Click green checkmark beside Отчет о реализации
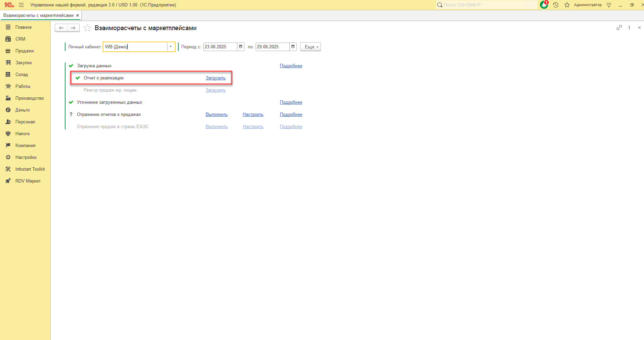The height and width of the screenshot is (340, 644). click(78, 78)
